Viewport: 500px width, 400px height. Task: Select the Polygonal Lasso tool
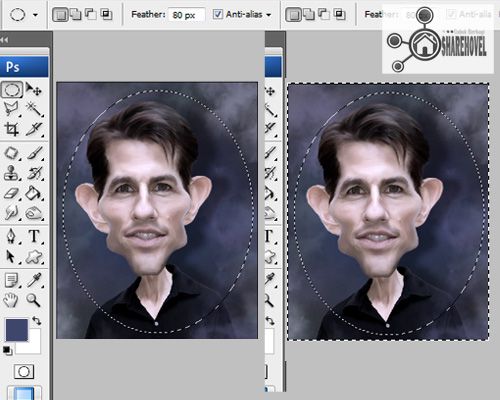(x=11, y=109)
